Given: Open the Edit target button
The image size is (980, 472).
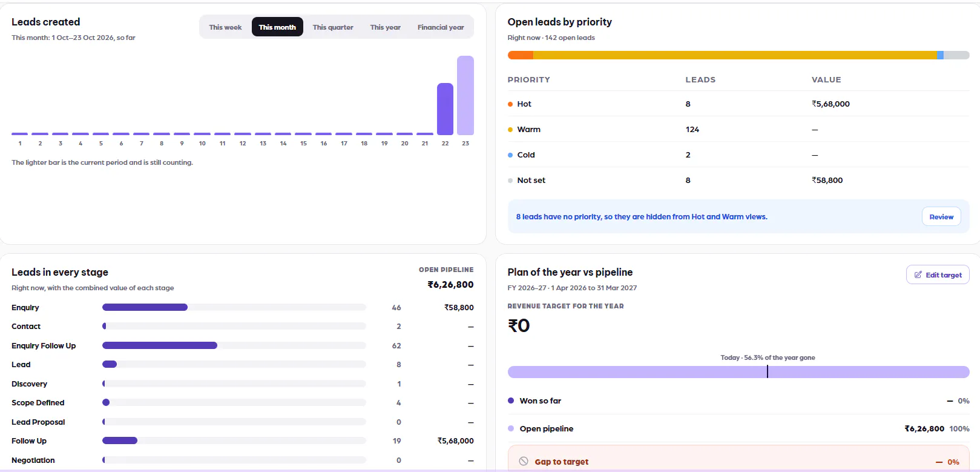Looking at the screenshot, I should click(x=938, y=274).
